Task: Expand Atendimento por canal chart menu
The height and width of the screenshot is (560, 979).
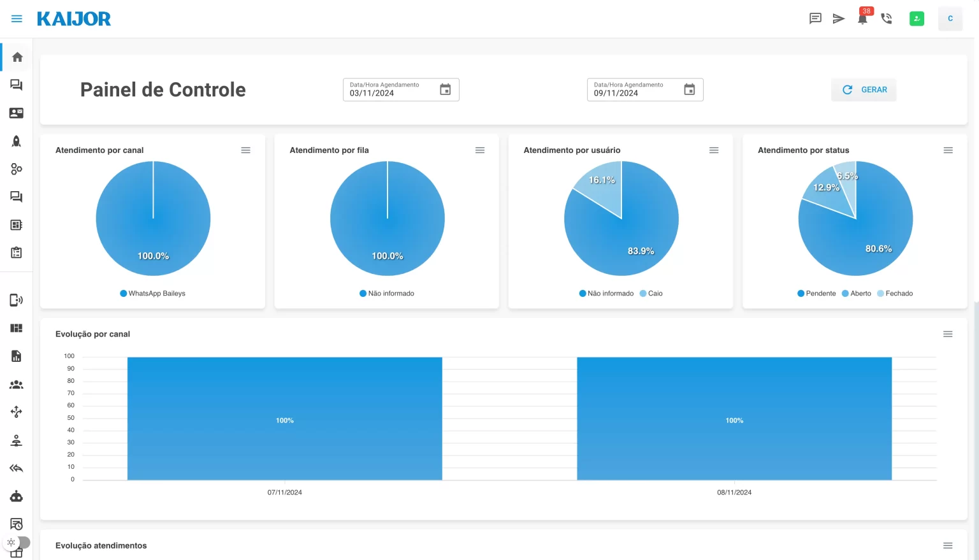Action: tap(245, 150)
